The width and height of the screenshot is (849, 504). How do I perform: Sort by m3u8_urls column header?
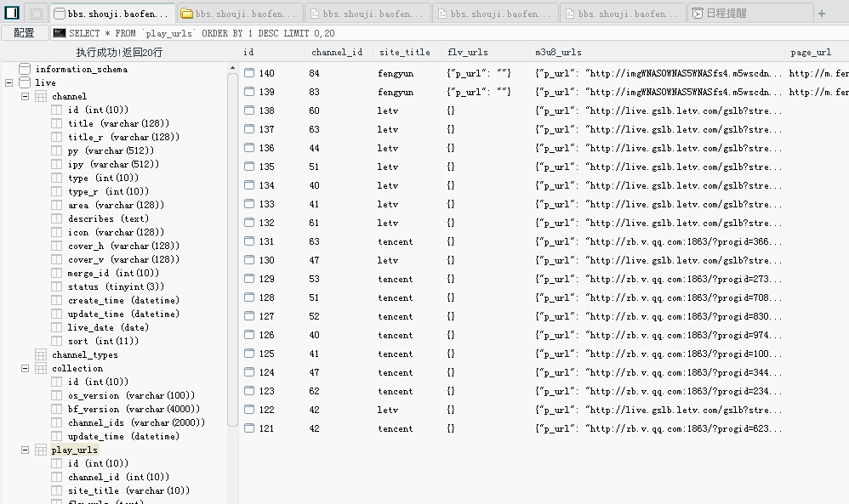(558, 53)
